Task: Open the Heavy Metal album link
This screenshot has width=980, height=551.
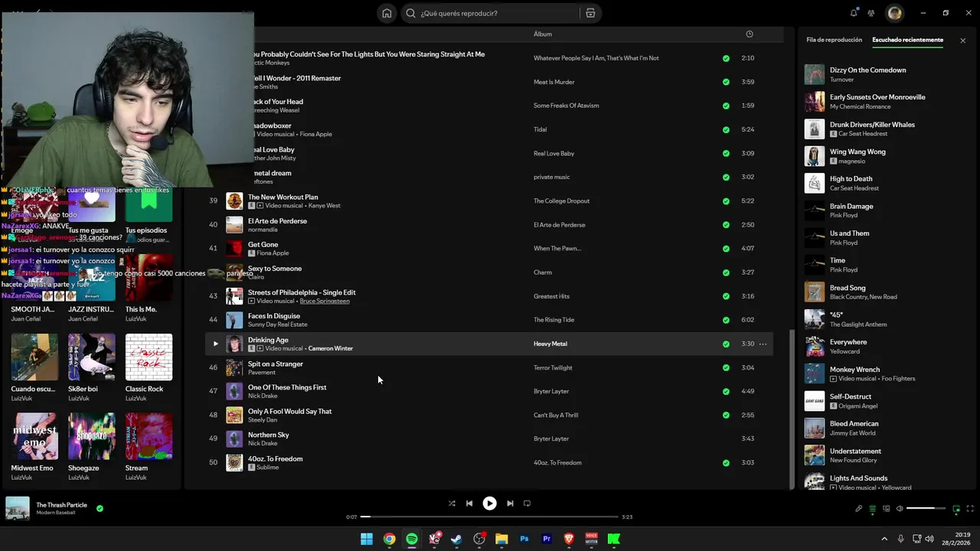Action: point(550,344)
